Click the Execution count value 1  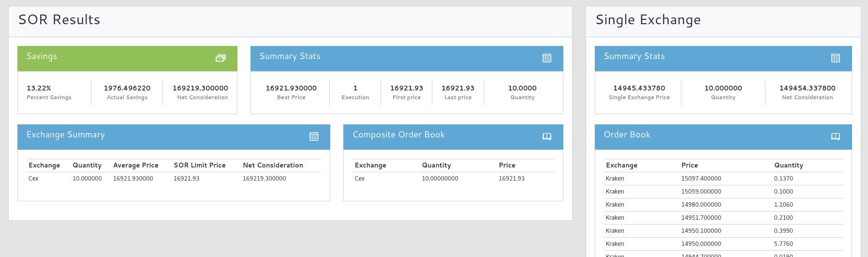(x=355, y=88)
